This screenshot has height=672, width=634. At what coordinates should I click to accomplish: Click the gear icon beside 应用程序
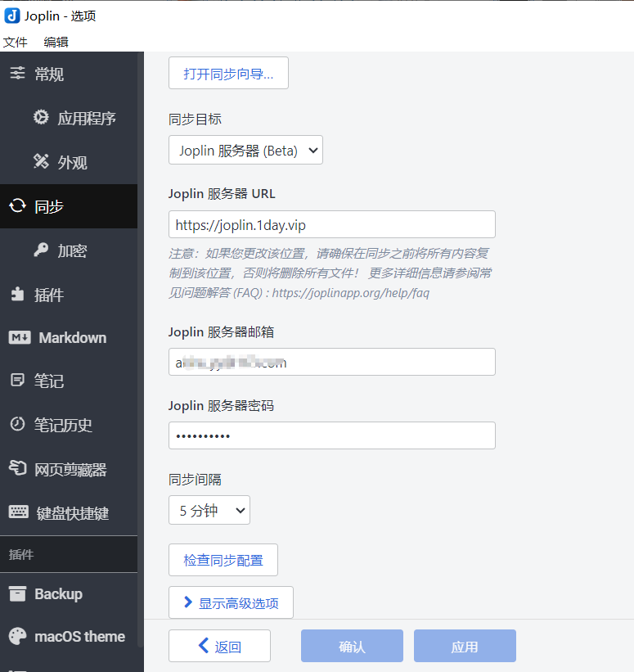pyautogui.click(x=41, y=117)
